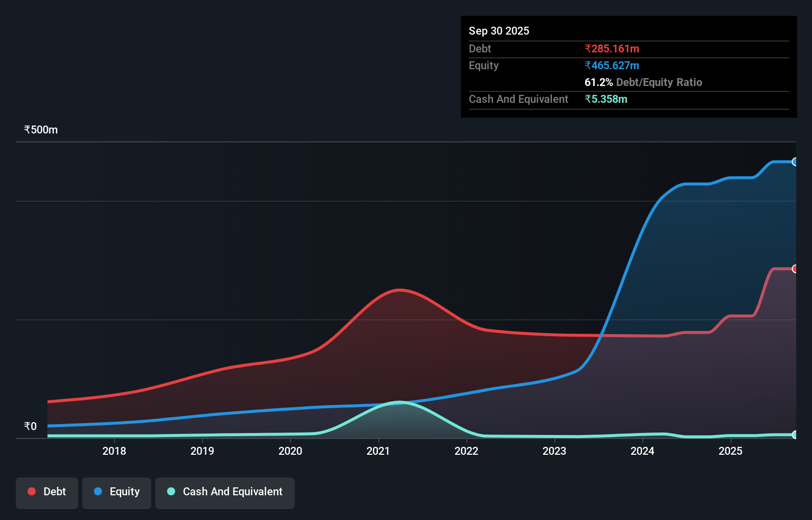812x520 pixels.
Task: Click the red Debt curve peak near 2021
Action: (399, 290)
